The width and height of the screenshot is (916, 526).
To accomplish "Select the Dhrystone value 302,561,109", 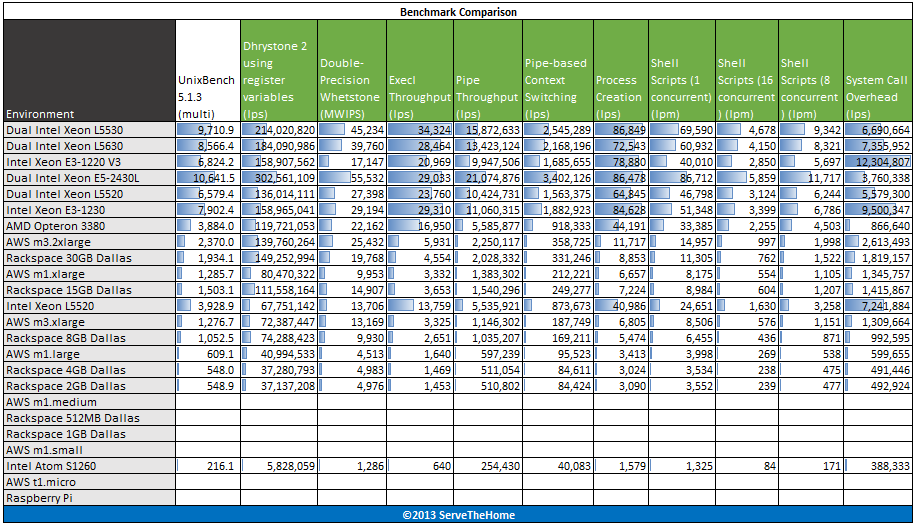I will coord(278,178).
